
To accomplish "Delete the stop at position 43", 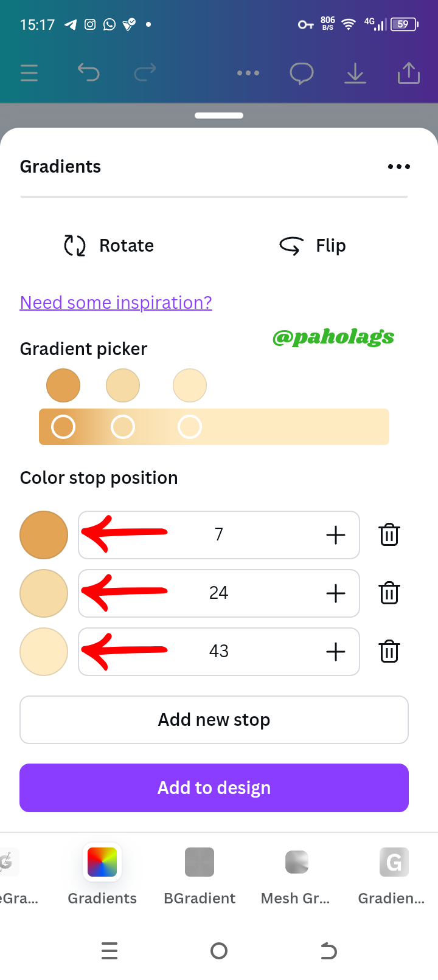I will pyautogui.click(x=389, y=652).
